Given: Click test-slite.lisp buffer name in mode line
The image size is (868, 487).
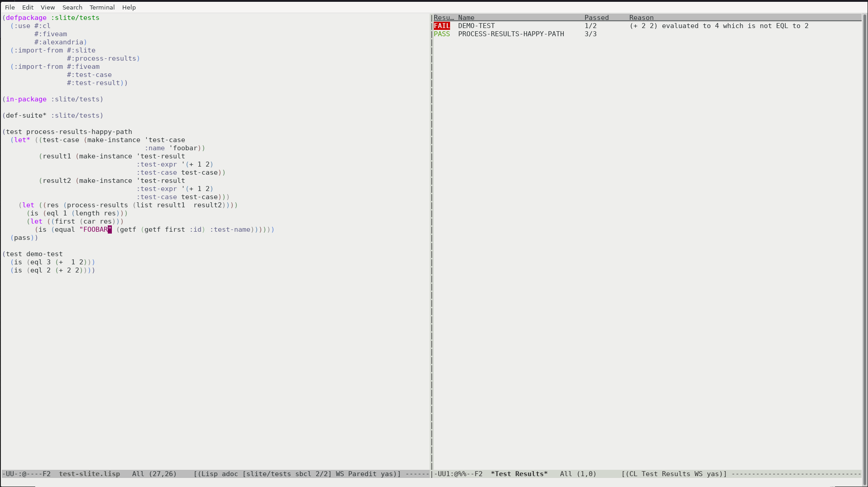Looking at the screenshot, I should [x=89, y=474].
